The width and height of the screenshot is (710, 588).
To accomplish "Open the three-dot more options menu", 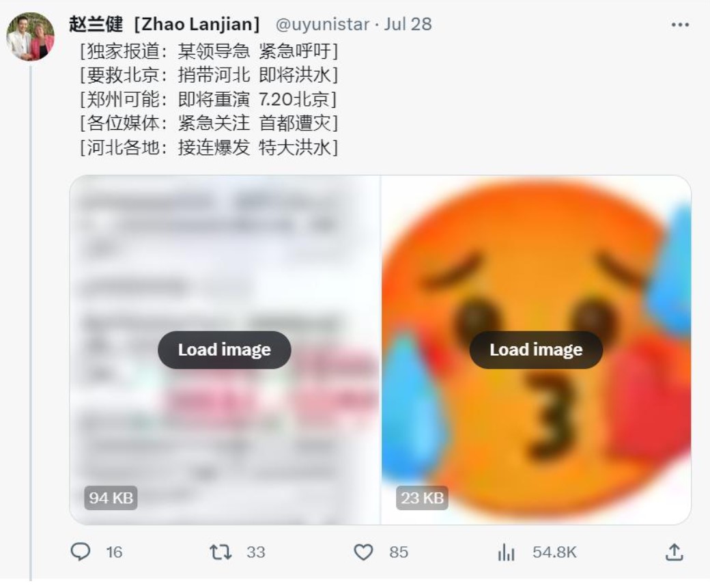I will point(680,25).
